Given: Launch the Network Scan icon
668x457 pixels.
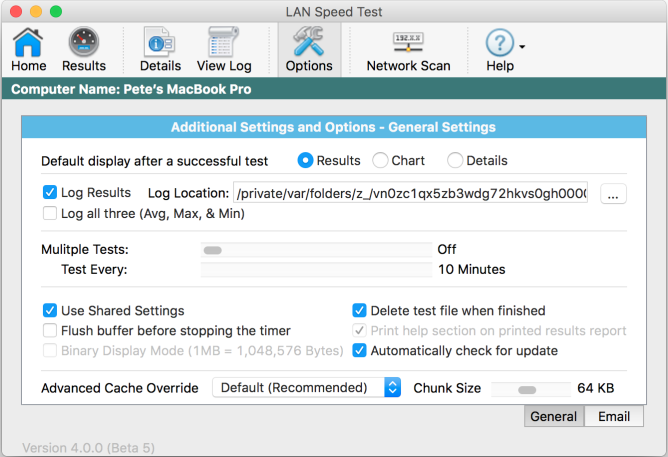Looking at the screenshot, I should (408, 42).
